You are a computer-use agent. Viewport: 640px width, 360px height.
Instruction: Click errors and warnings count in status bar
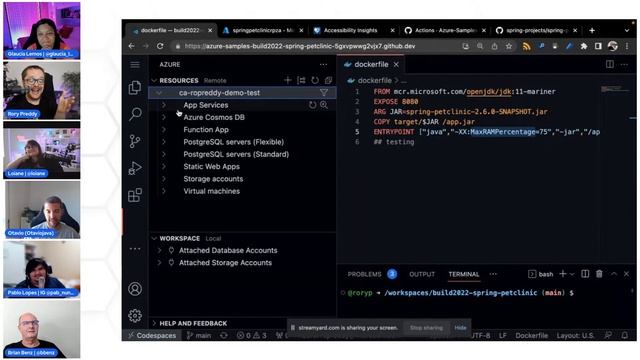(x=251, y=335)
